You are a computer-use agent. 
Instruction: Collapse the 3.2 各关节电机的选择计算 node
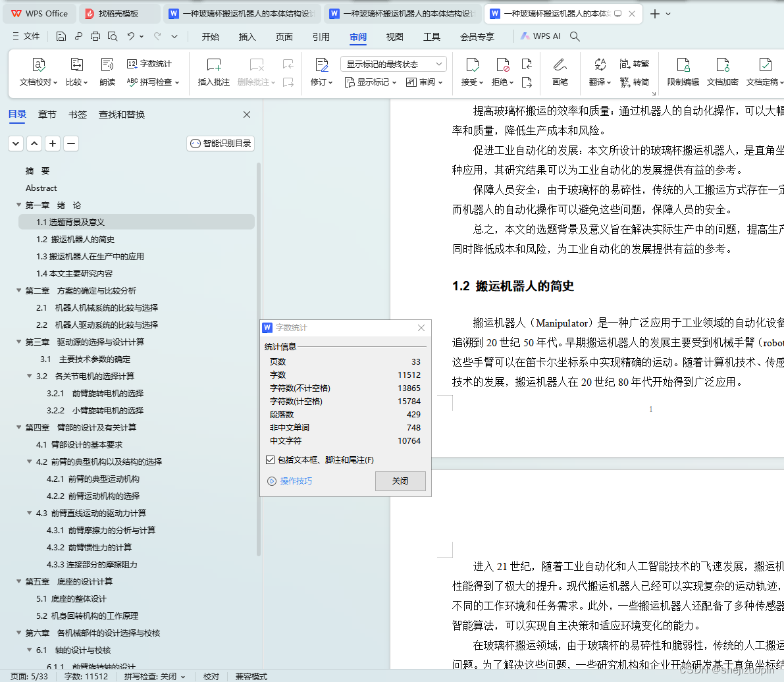(30, 375)
